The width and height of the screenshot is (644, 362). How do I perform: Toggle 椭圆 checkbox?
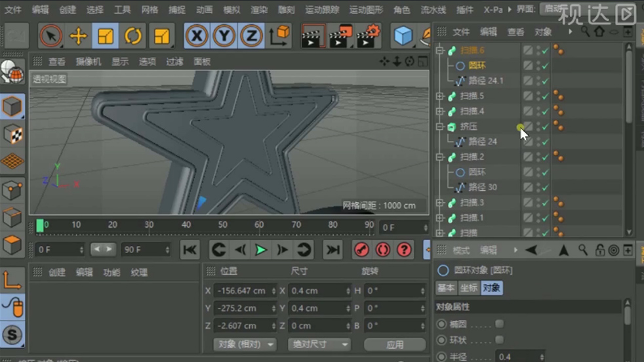[500, 324]
